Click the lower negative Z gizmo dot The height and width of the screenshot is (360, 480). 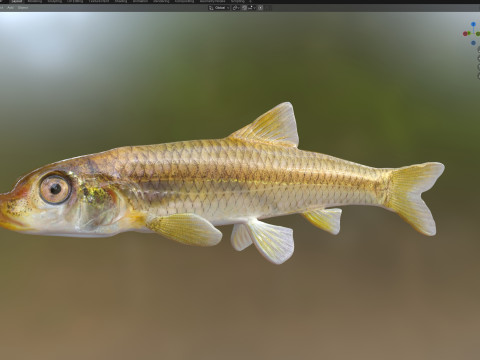pos(473,43)
